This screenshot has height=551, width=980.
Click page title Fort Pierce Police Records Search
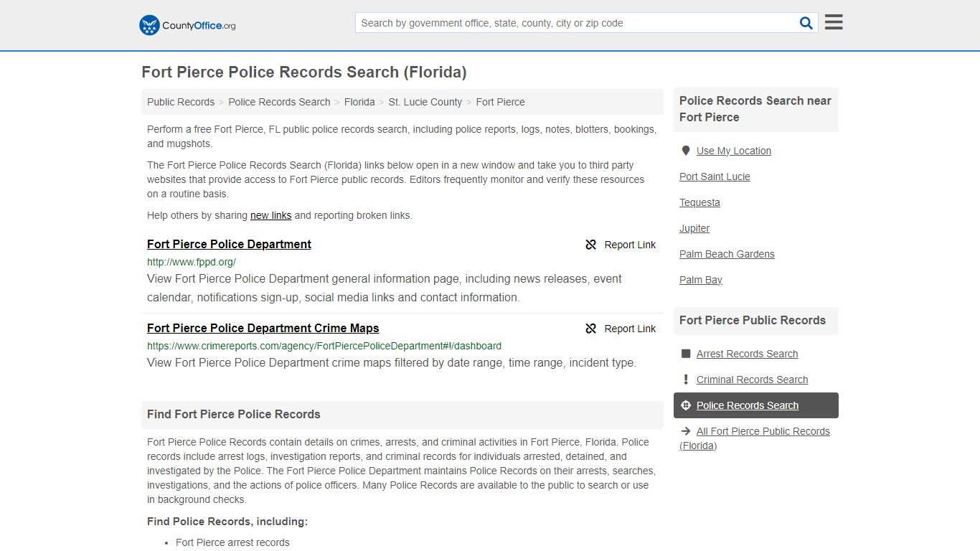(x=304, y=72)
